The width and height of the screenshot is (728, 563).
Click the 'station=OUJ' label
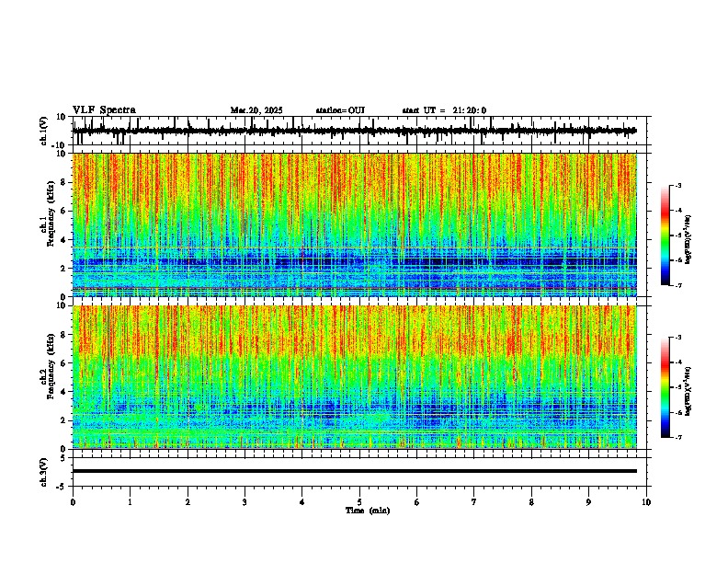(340, 110)
